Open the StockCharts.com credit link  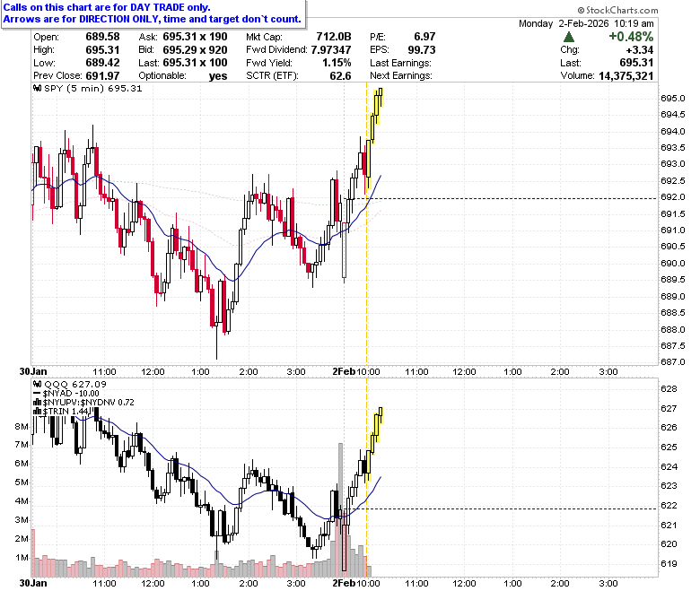pyautogui.click(x=617, y=10)
